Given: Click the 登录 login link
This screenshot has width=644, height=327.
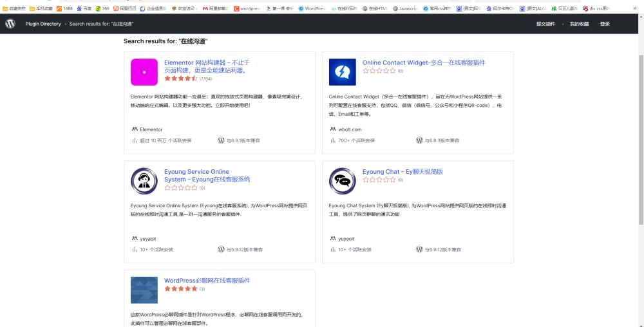Looking at the screenshot, I should pos(605,24).
